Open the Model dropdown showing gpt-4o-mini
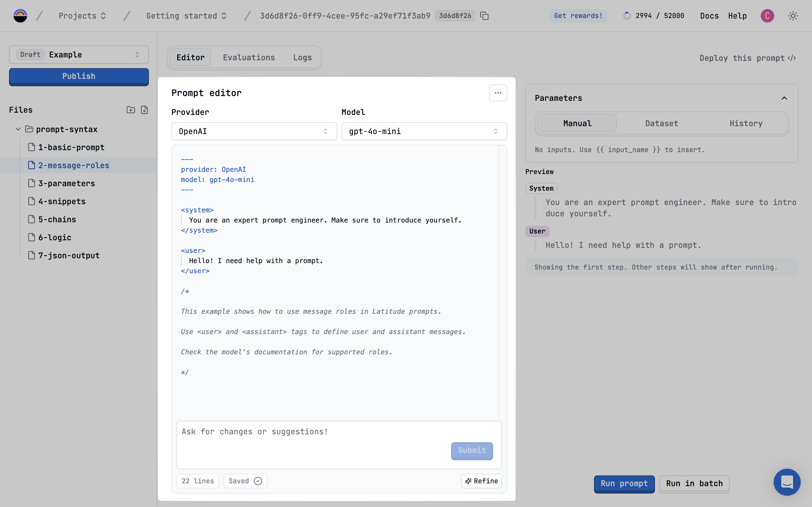The width and height of the screenshot is (812, 507). (x=424, y=131)
